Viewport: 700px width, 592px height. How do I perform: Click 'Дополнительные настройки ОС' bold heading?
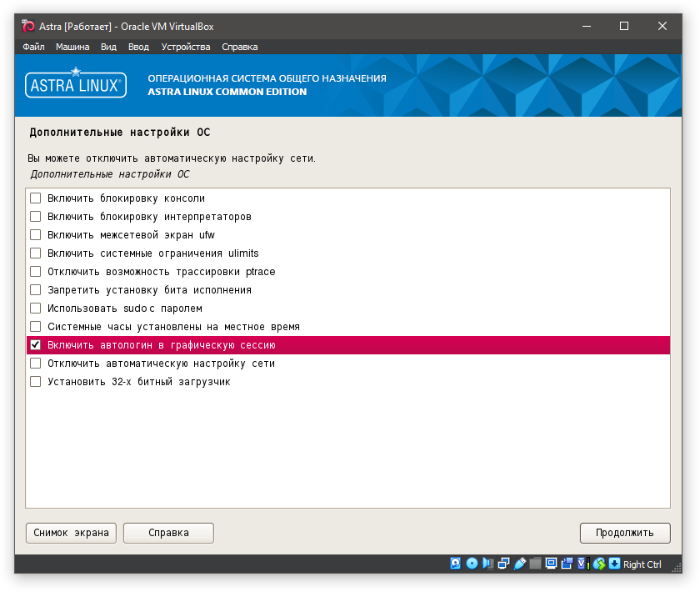click(x=120, y=133)
